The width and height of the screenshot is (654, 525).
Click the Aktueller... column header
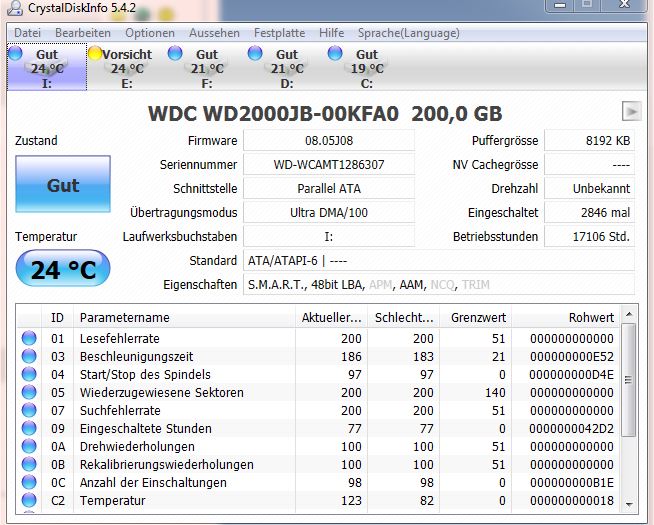[332, 317]
